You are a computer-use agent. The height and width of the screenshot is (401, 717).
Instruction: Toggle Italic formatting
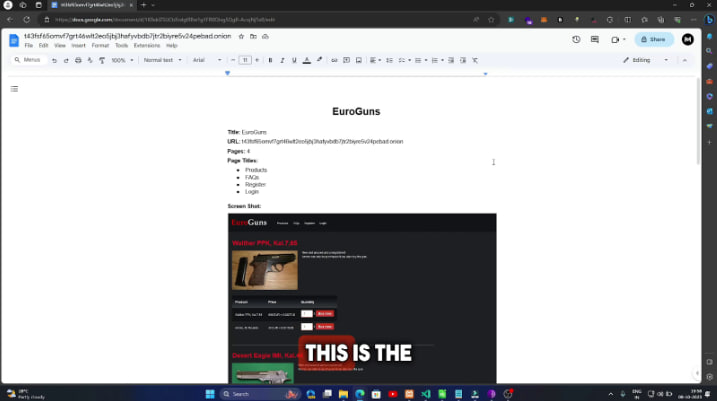[x=282, y=60]
